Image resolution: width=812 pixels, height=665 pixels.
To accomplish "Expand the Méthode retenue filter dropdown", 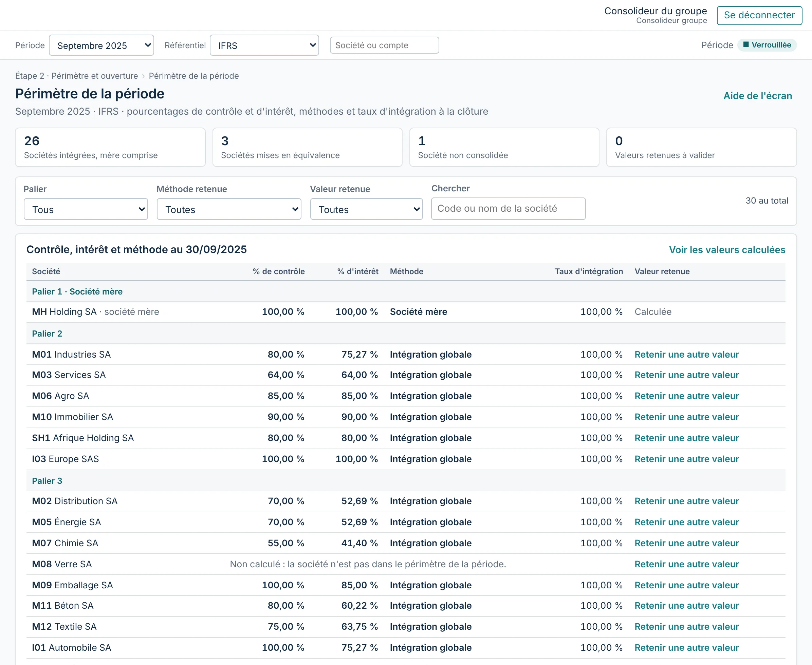I will (x=229, y=209).
